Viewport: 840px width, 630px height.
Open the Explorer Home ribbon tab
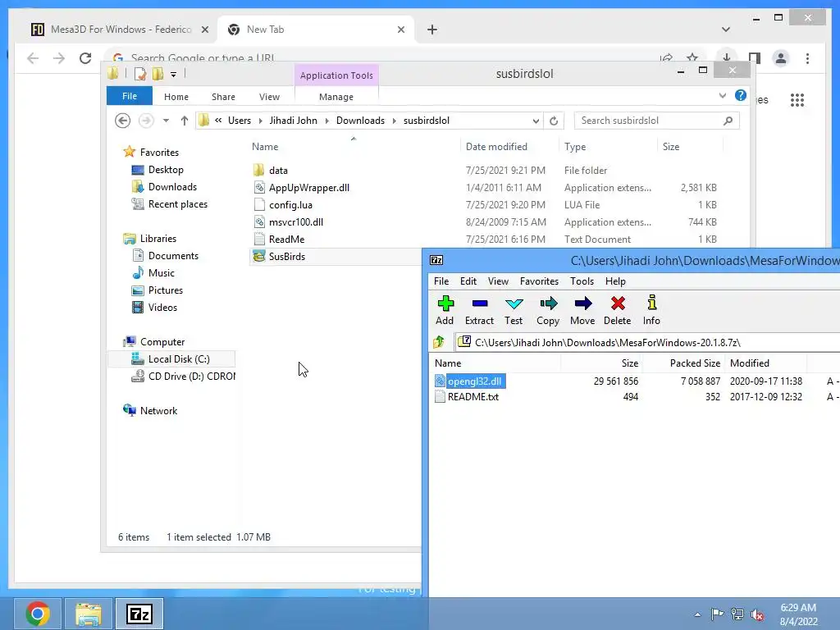click(x=176, y=97)
